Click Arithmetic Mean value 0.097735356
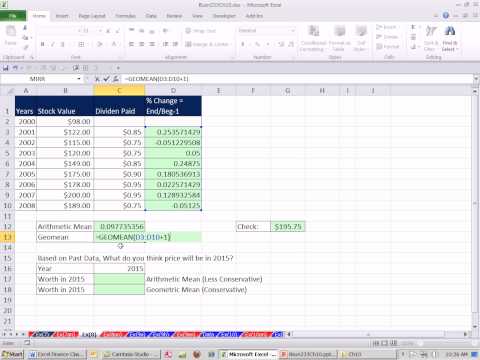This screenshot has height=360, width=480. (119, 227)
